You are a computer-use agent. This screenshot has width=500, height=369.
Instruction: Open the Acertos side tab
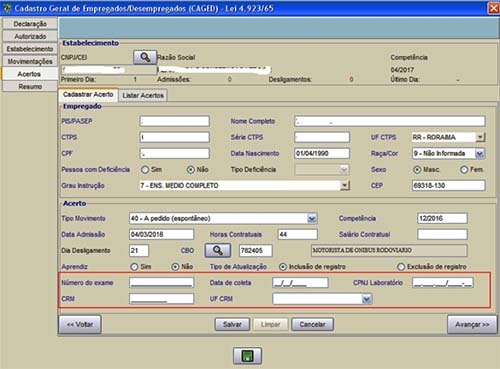pos(29,74)
